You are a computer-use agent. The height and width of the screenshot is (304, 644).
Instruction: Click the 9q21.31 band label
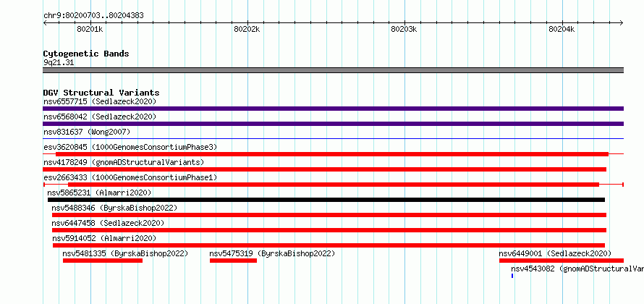59,63
